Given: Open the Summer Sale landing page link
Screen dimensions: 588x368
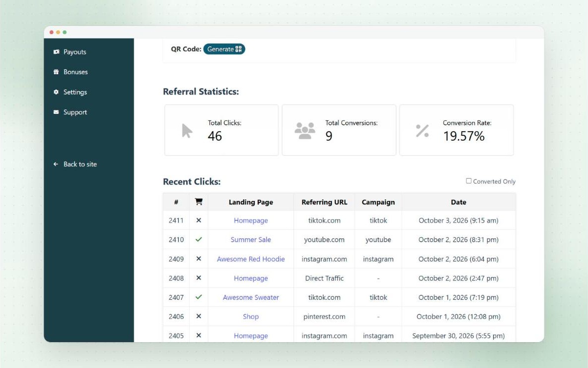Looking at the screenshot, I should (251, 240).
